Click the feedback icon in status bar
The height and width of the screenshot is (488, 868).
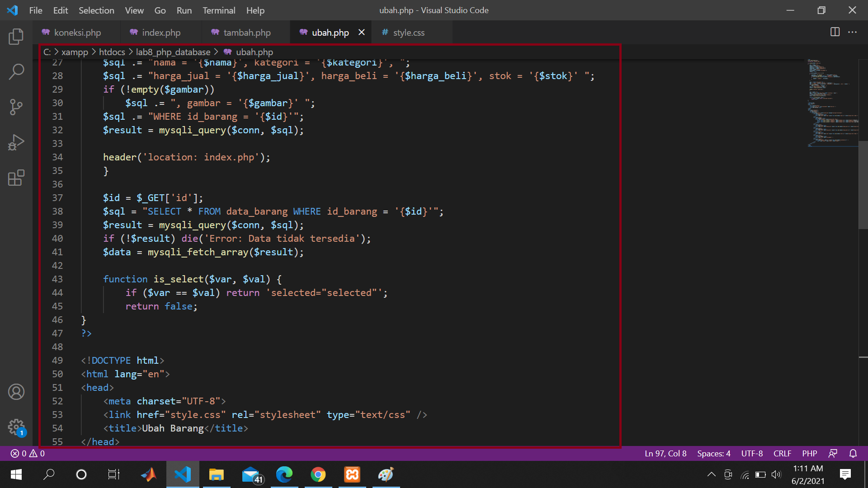coord(833,453)
